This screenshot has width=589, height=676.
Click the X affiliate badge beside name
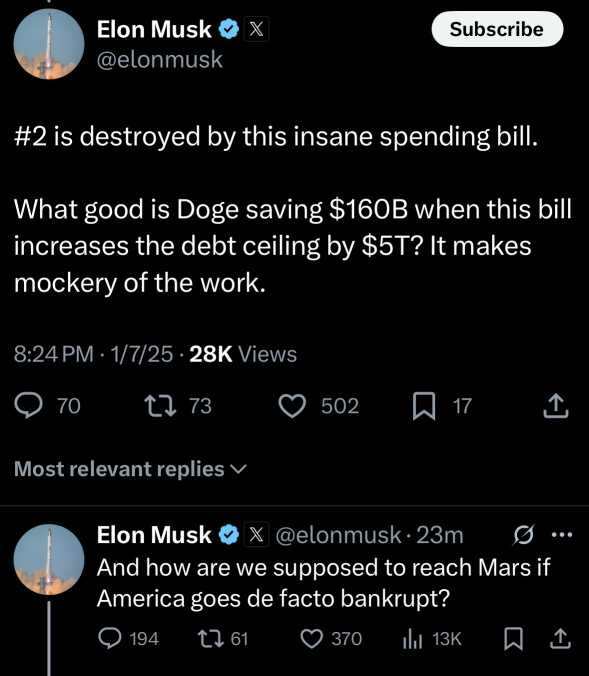pyautogui.click(x=257, y=29)
